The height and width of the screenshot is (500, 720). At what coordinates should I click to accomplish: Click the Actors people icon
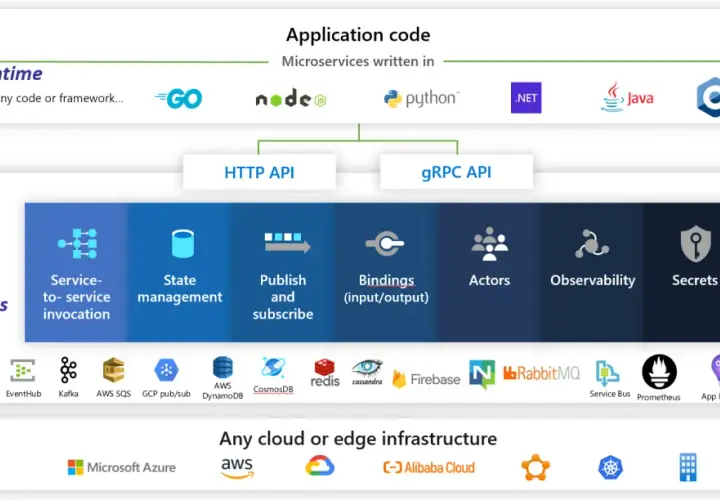(489, 243)
